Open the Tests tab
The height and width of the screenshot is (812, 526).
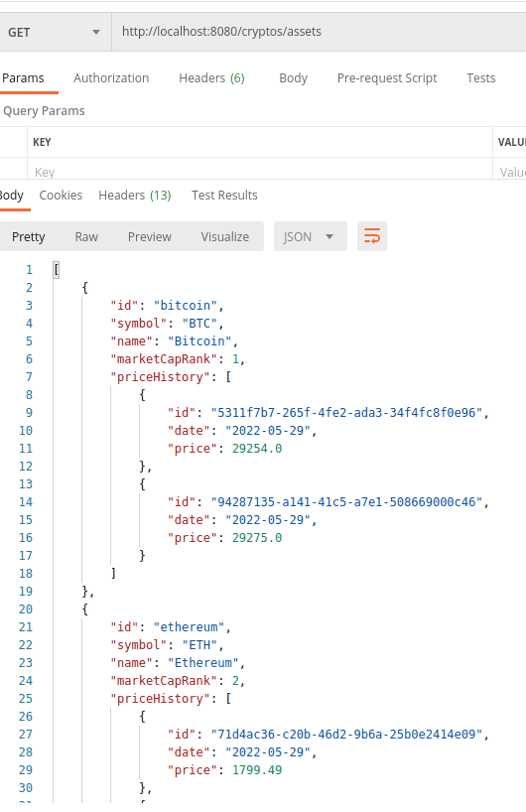[481, 78]
